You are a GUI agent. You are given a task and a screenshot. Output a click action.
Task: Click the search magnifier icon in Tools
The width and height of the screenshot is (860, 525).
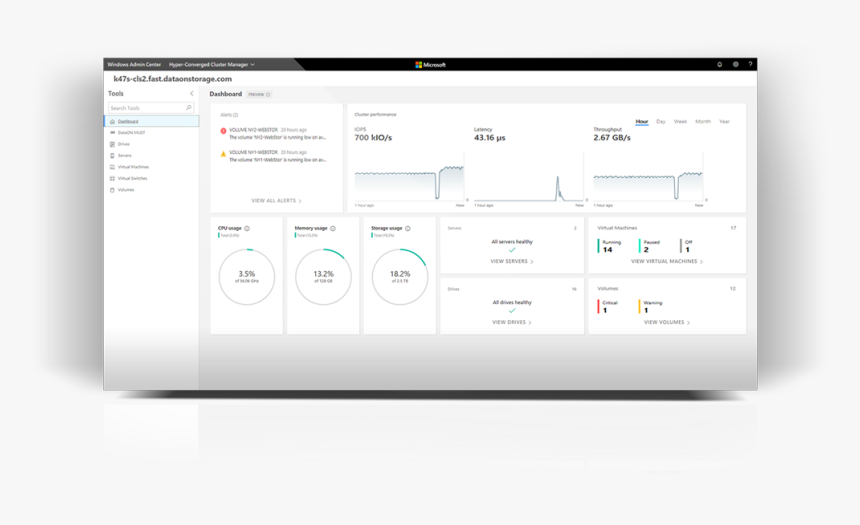point(189,108)
